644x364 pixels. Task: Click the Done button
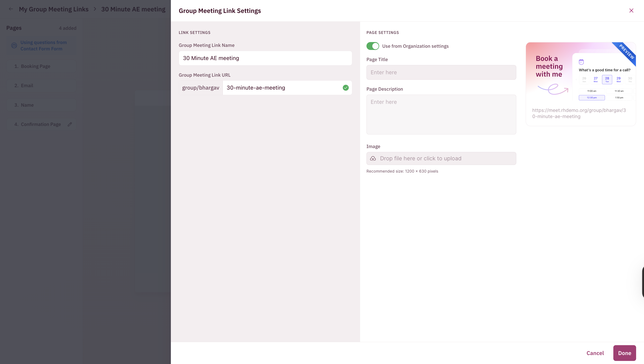624,353
